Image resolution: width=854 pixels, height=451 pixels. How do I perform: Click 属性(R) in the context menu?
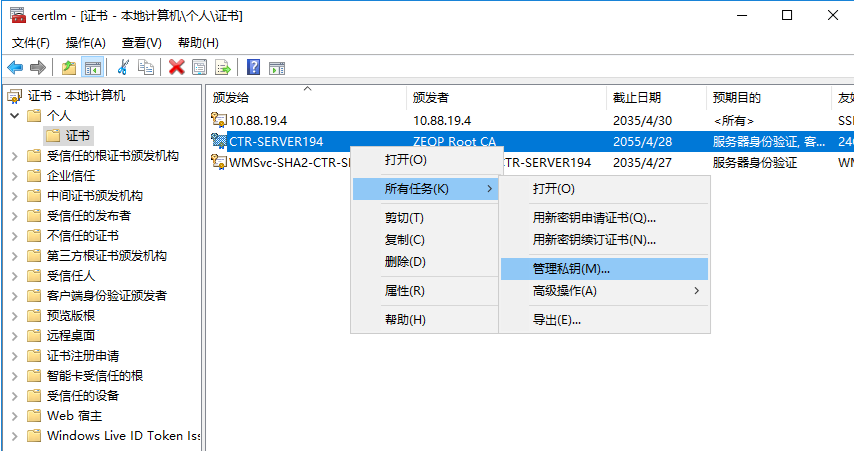pos(405,291)
